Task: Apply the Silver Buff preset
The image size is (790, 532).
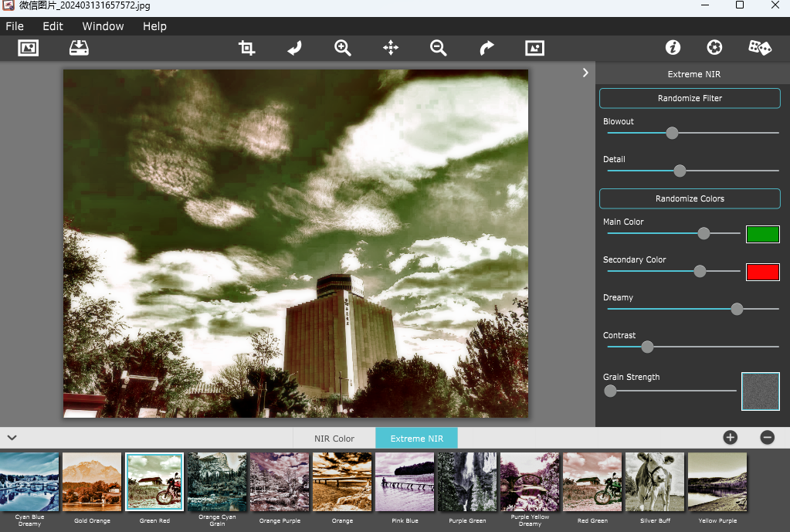Action: 654,482
